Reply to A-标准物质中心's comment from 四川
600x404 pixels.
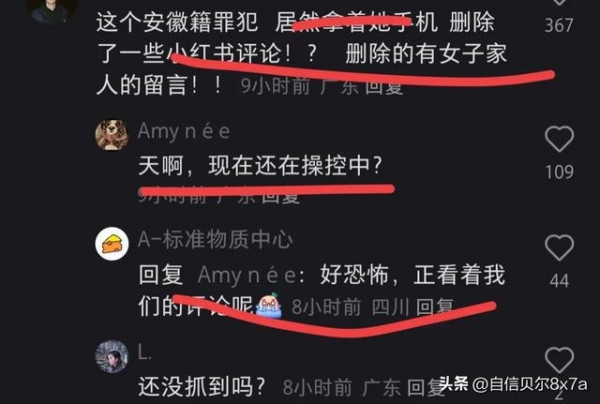(435, 307)
